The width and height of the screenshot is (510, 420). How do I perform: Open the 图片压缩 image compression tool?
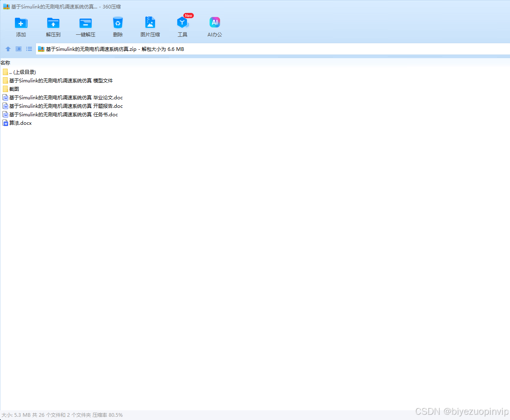point(150,23)
